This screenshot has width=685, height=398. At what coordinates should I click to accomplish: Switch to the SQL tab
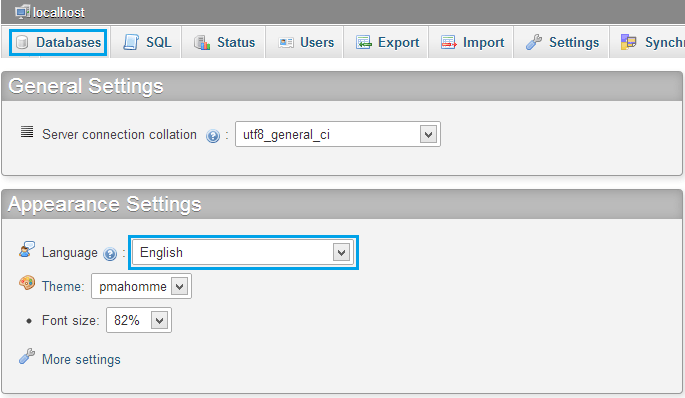coord(147,42)
